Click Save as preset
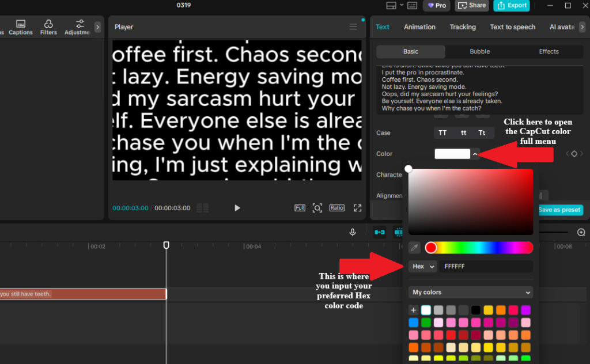 [x=559, y=210]
